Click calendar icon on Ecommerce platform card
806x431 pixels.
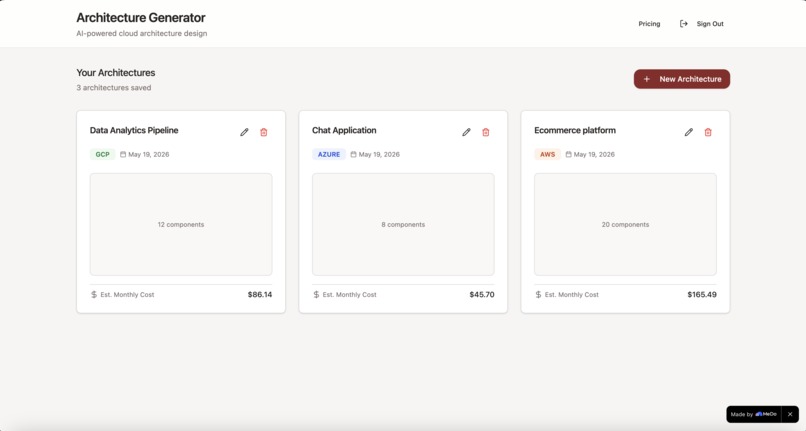pyautogui.click(x=568, y=154)
